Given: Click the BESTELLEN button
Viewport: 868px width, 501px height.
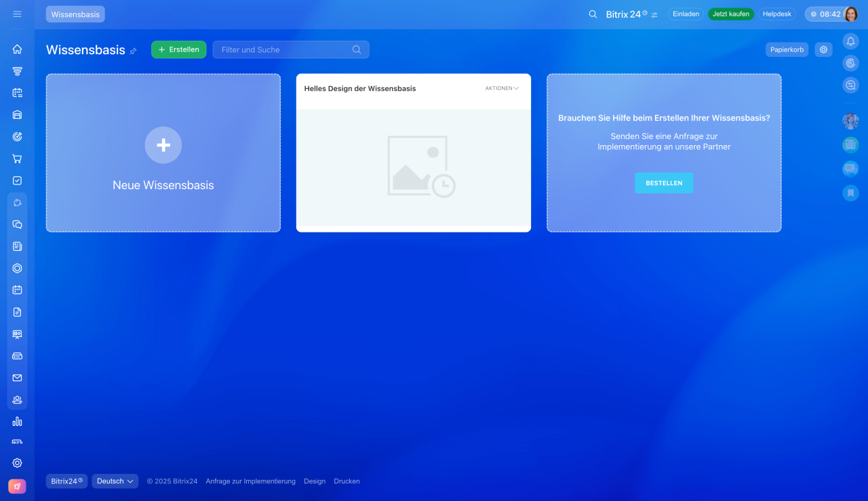Looking at the screenshot, I should click(x=664, y=183).
